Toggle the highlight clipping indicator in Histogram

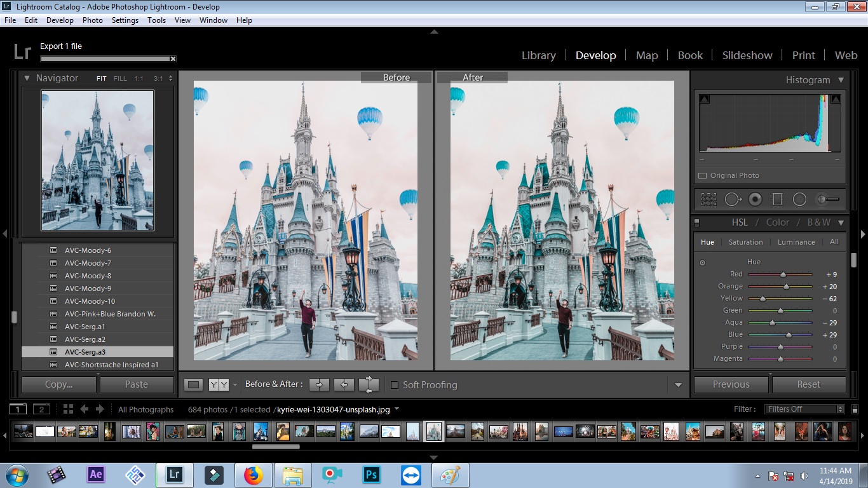coord(836,99)
